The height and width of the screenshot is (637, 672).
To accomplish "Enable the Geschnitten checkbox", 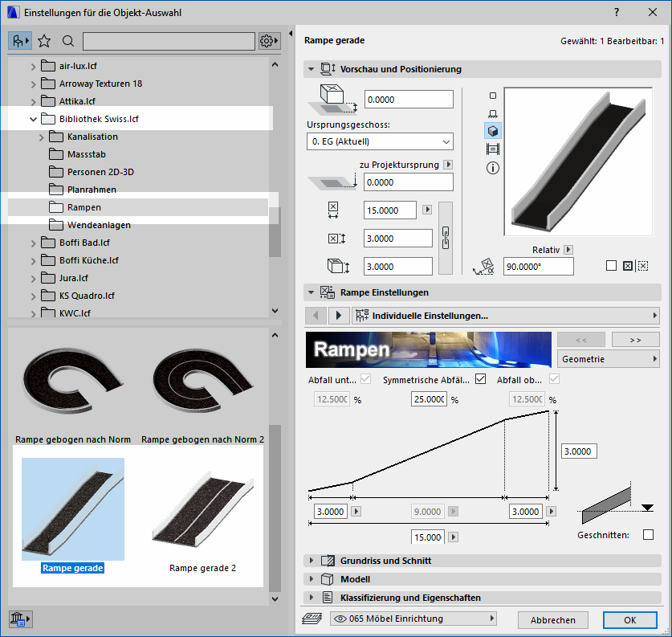I will pos(649,534).
